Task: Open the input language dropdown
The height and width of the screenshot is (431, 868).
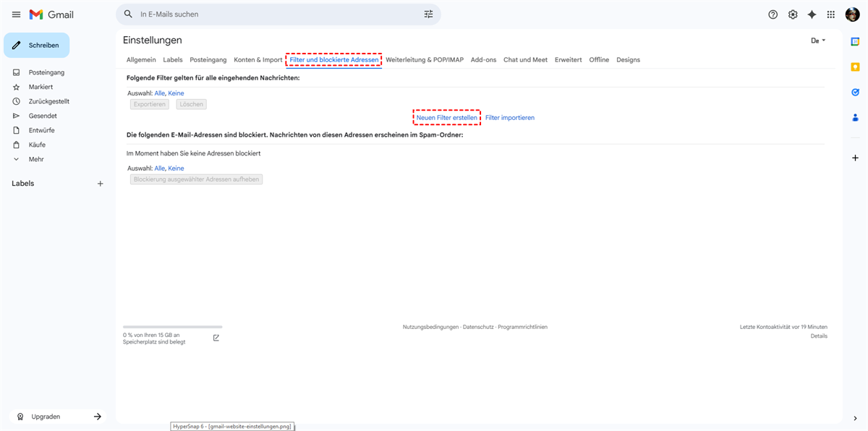Action: tap(818, 40)
